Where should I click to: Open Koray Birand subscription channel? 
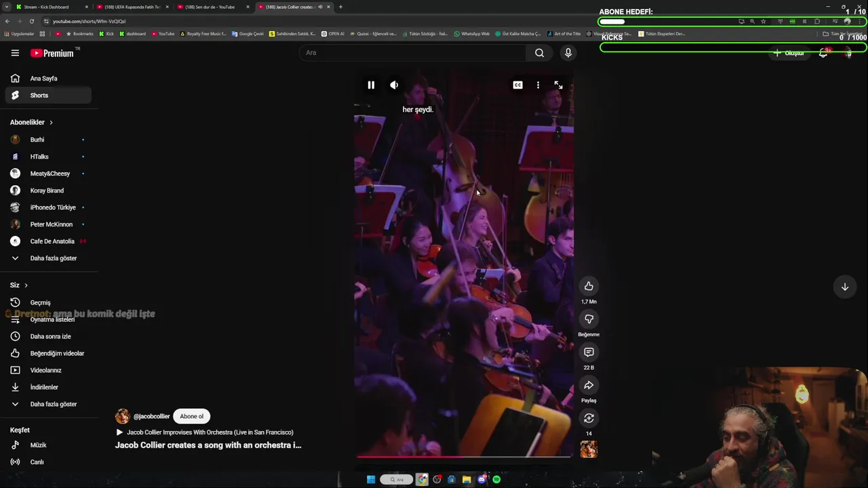click(x=47, y=190)
